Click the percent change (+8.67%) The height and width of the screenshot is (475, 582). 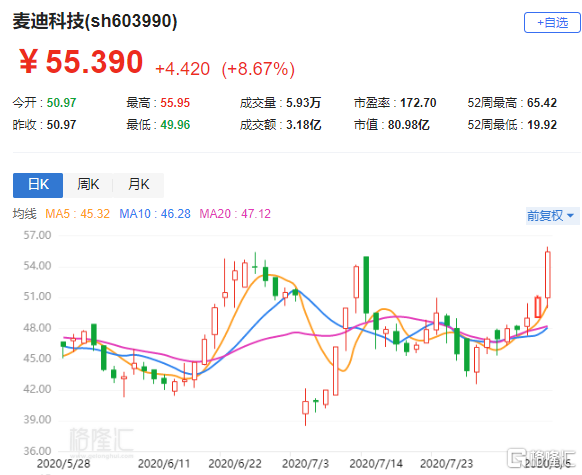258,69
